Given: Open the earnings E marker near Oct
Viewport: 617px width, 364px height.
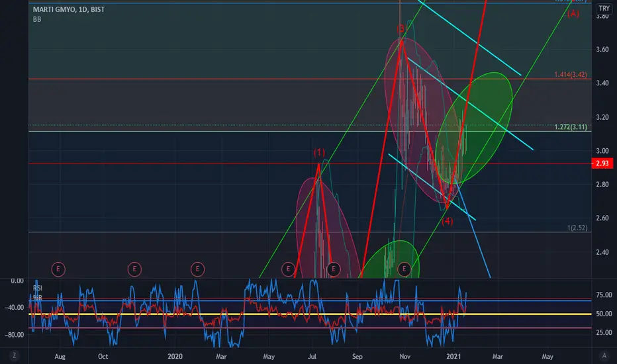Looking at the screenshot, I should click(134, 269).
